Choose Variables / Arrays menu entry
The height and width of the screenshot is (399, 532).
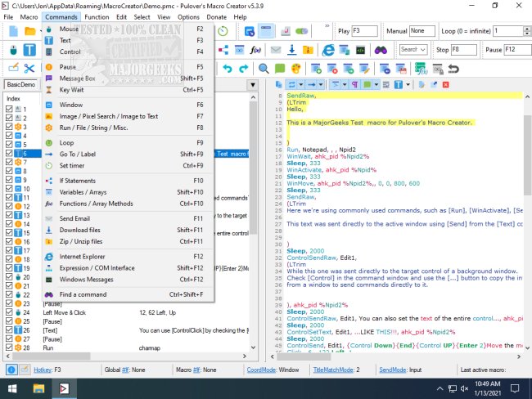[128, 192]
